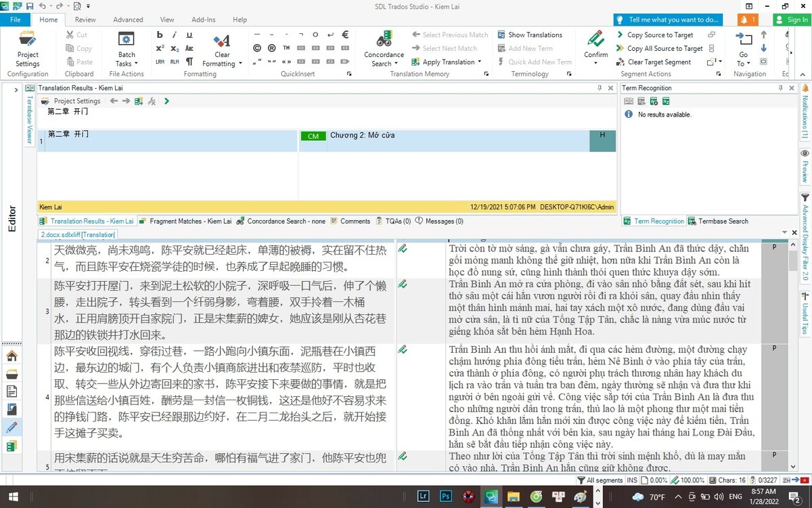Apply superscript formatting

click(160, 48)
